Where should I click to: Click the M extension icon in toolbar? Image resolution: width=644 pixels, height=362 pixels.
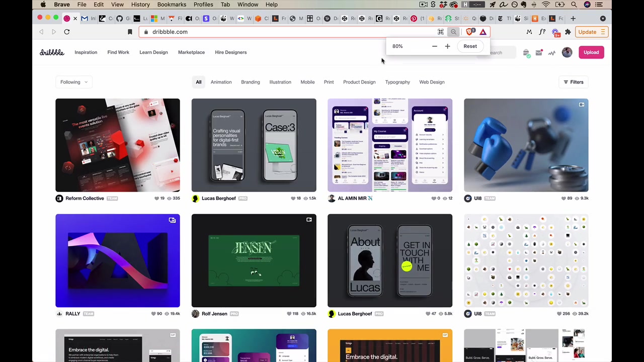(x=529, y=32)
